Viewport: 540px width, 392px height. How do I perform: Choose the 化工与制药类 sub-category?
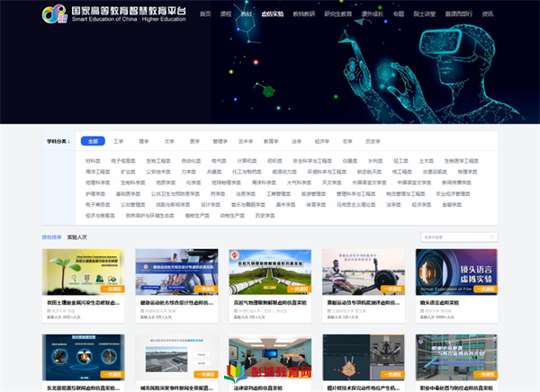247,172
